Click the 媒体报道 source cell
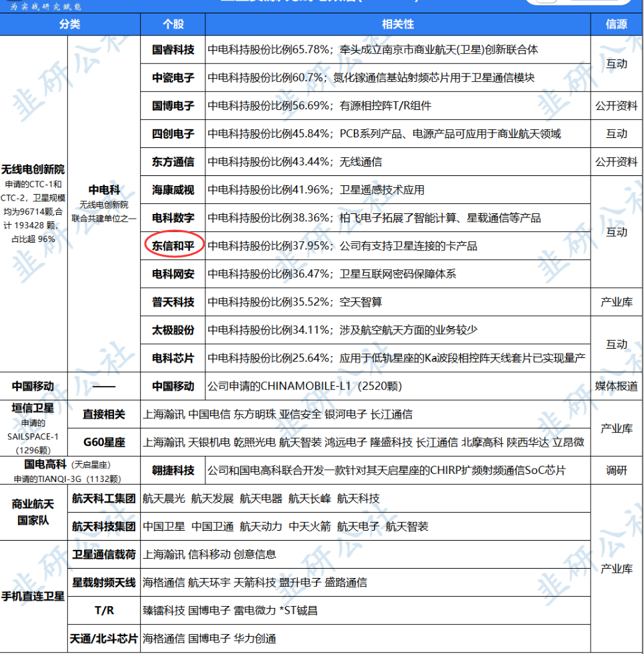Image resolution: width=644 pixels, height=654 pixels. (x=617, y=386)
